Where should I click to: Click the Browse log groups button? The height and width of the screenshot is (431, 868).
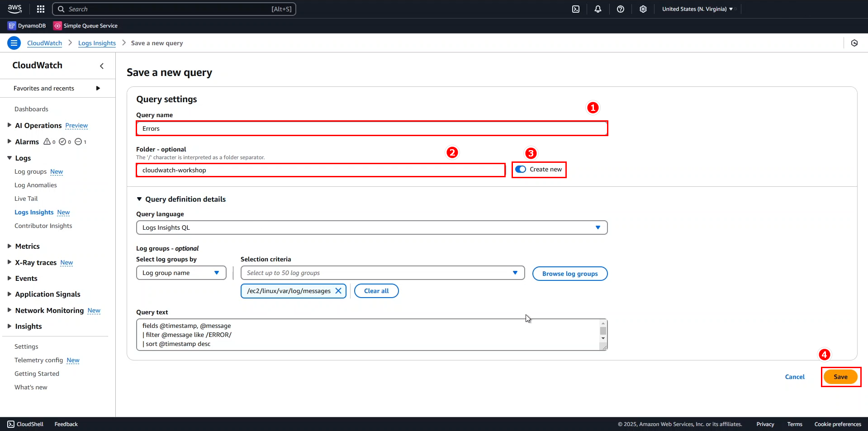(569, 274)
